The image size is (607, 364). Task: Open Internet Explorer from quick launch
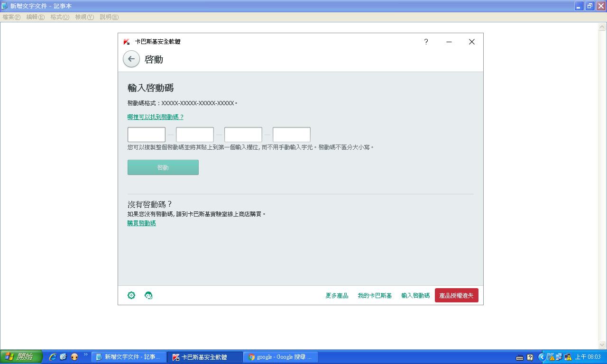53,357
